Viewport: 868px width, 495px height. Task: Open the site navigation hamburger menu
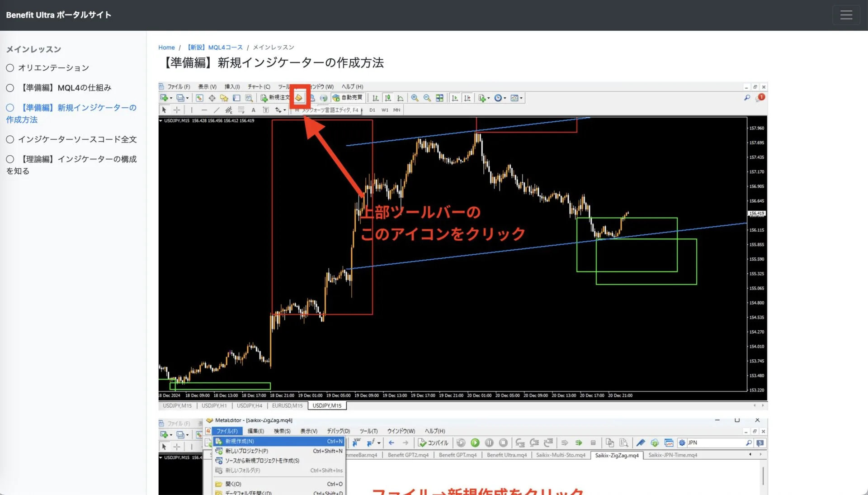pos(846,15)
